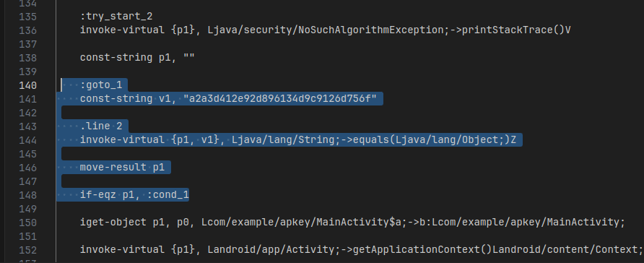Place cursor on the :goto_1 label
This screenshot has height=263, width=644.
point(101,85)
